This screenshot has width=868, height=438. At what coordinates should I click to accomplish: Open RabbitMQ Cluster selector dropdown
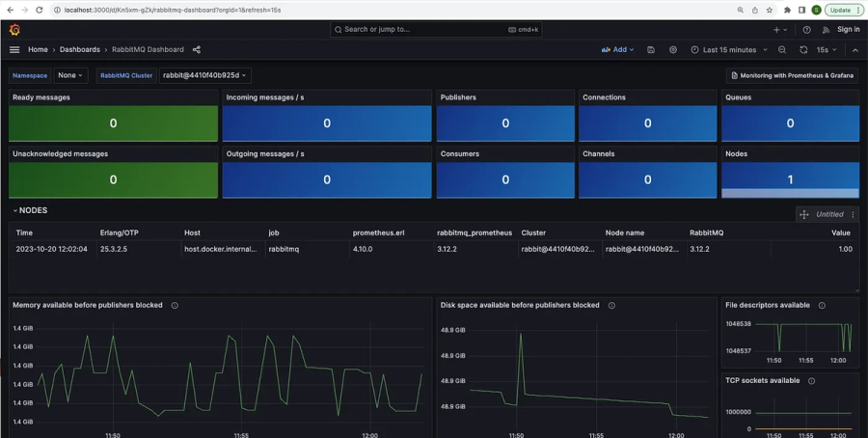(x=204, y=75)
